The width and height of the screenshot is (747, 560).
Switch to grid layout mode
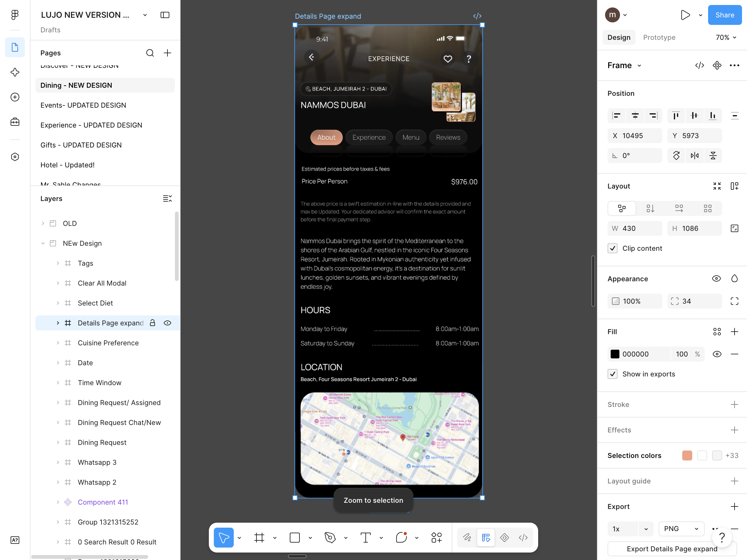(x=708, y=208)
